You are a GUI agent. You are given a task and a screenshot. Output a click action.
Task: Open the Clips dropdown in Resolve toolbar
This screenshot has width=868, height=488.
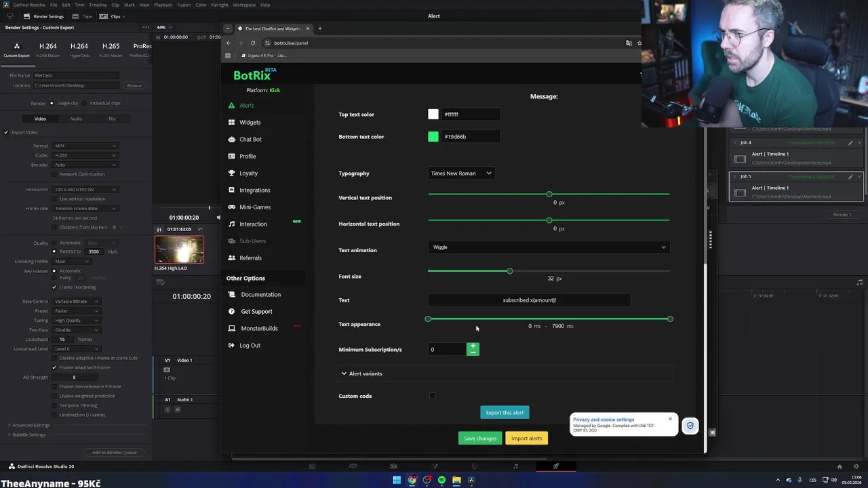[113, 16]
